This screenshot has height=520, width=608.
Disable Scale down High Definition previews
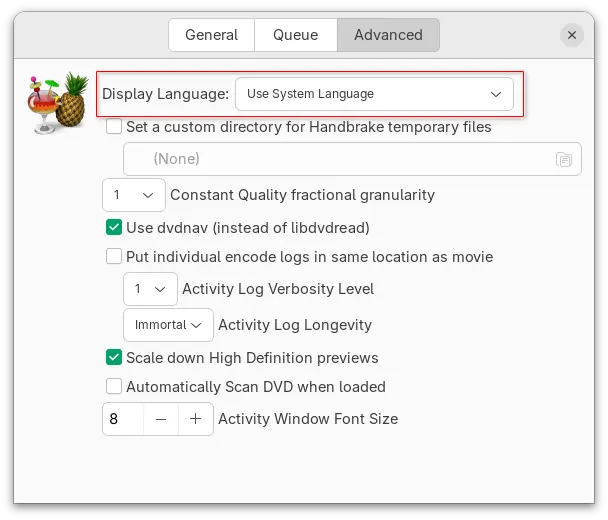(114, 357)
